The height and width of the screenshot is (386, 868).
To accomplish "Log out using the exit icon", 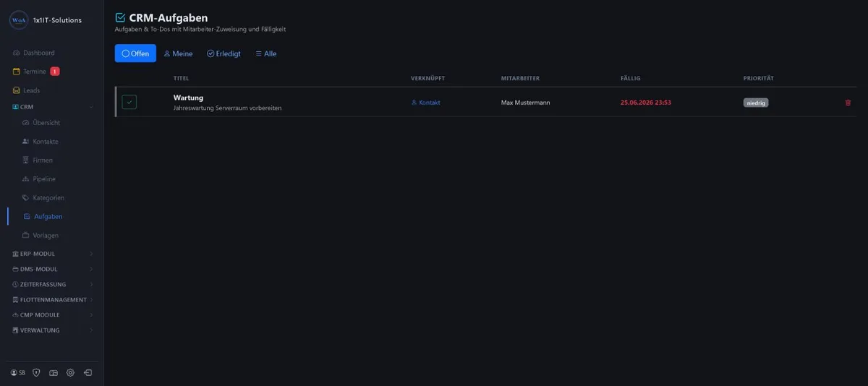I will pos(88,373).
